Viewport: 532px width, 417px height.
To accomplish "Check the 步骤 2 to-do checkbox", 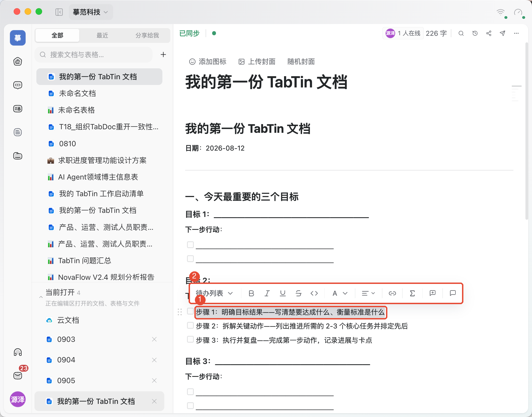I will pos(190,325).
